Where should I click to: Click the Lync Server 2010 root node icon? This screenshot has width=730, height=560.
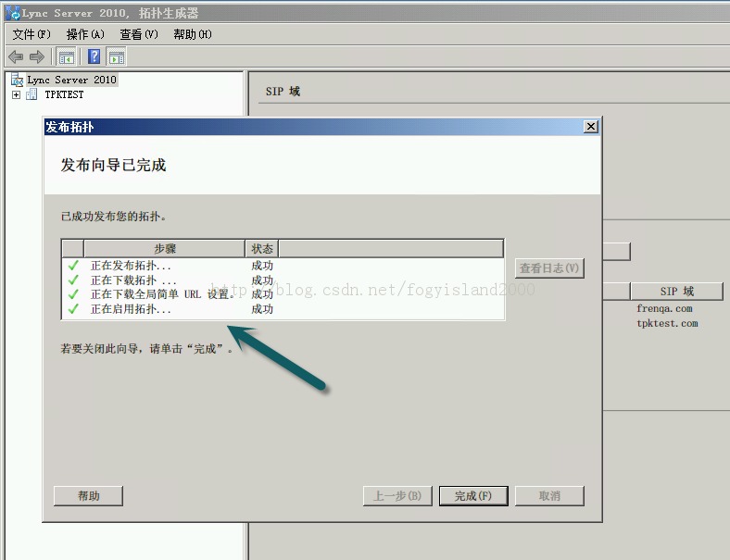tap(18, 80)
